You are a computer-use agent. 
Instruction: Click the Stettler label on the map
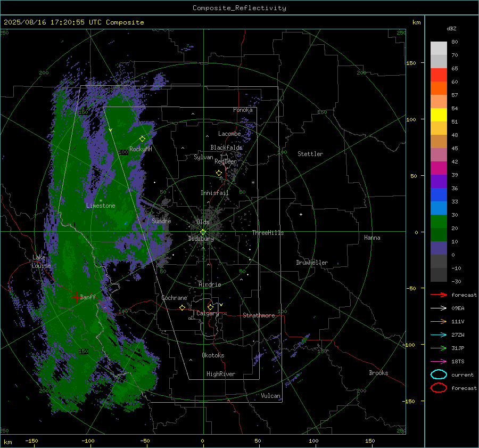(310, 154)
